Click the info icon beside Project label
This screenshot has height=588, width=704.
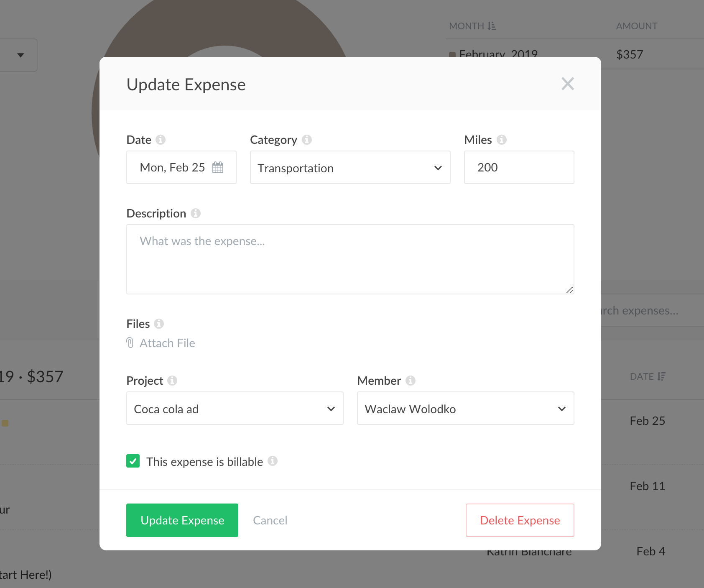[172, 381]
